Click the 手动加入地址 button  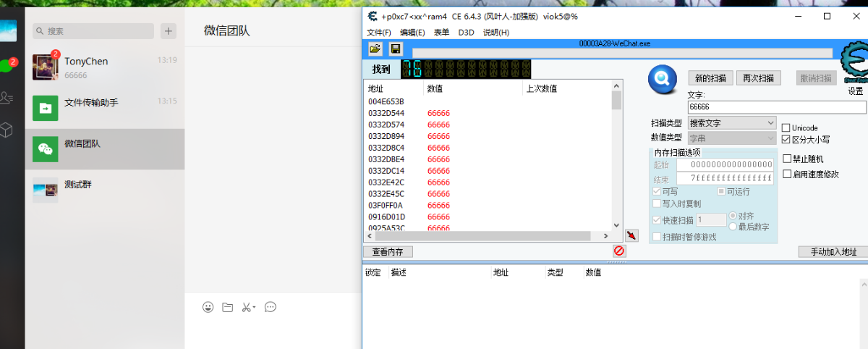point(833,252)
